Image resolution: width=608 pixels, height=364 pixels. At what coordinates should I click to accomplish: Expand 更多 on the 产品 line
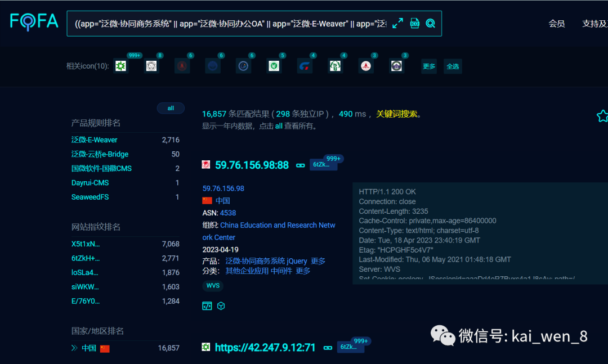click(x=318, y=261)
